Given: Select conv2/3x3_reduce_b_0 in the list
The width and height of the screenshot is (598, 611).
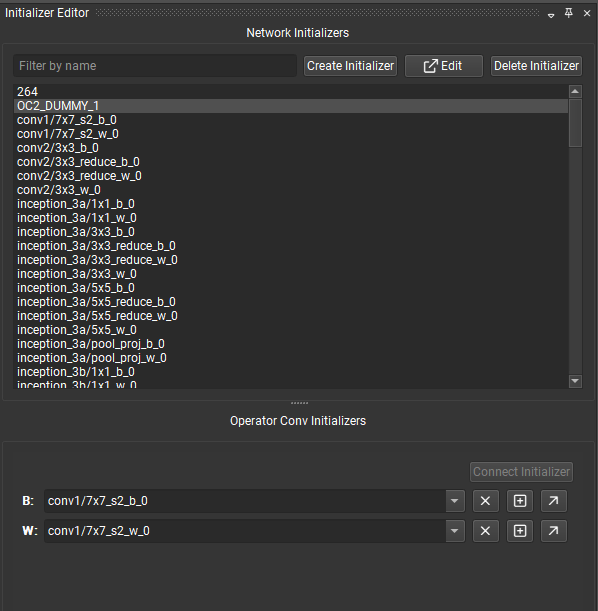Looking at the screenshot, I should coord(291,162).
